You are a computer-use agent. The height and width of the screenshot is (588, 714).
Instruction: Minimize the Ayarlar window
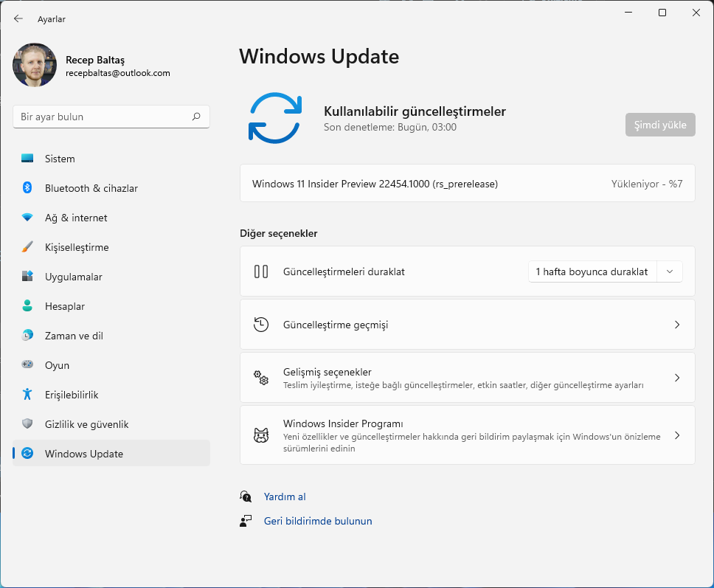(x=628, y=13)
